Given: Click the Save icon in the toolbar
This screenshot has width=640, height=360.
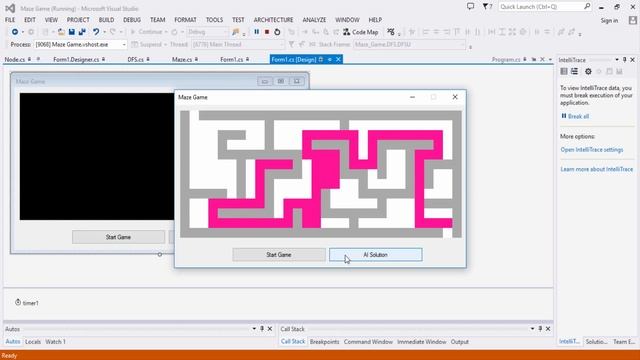Looking at the screenshot, I should pos(72,32).
